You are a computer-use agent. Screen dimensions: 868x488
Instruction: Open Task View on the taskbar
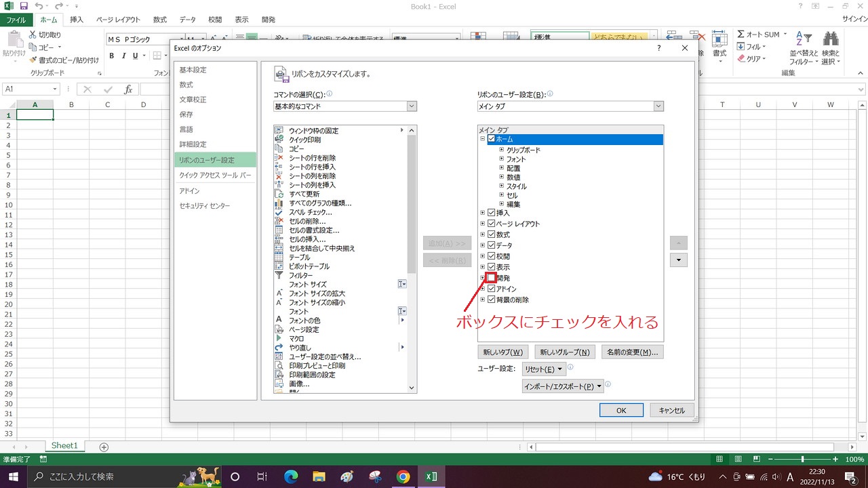[262, 476]
